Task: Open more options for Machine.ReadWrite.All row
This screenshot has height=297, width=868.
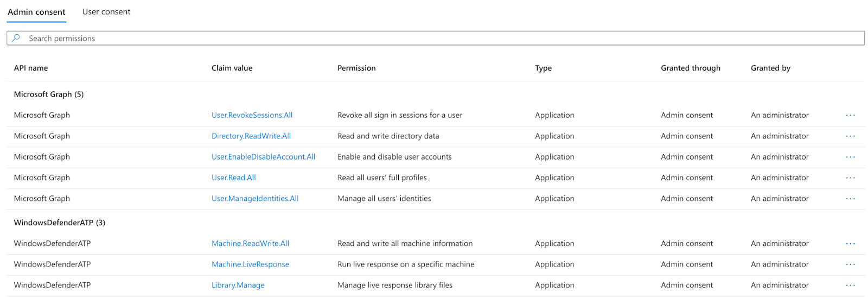Action: click(850, 243)
